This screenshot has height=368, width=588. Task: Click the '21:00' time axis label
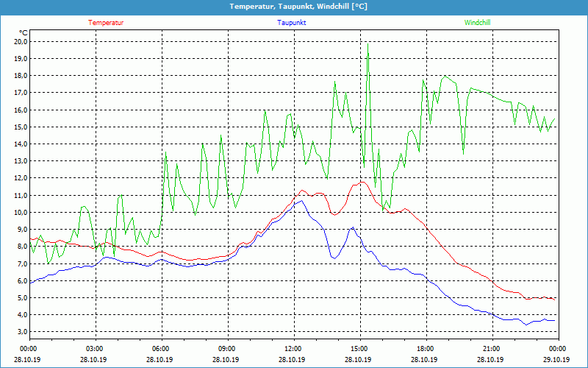492,349
